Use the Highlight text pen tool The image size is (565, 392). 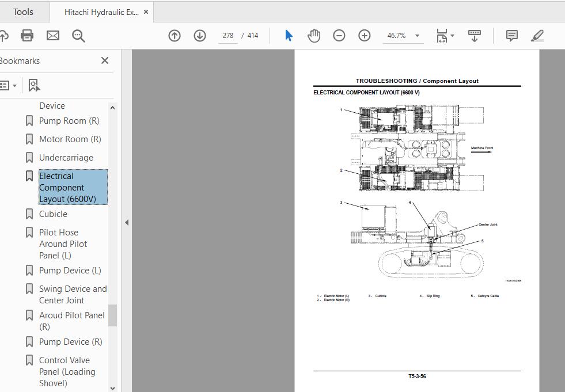[537, 35]
